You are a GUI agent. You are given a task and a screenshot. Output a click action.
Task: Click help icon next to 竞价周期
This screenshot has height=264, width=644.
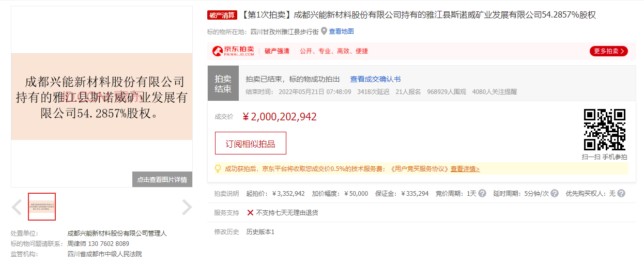coord(482,193)
